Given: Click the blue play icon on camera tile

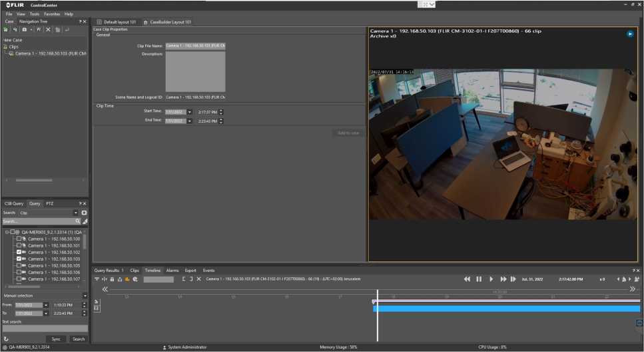Looking at the screenshot, I should pos(630,33).
